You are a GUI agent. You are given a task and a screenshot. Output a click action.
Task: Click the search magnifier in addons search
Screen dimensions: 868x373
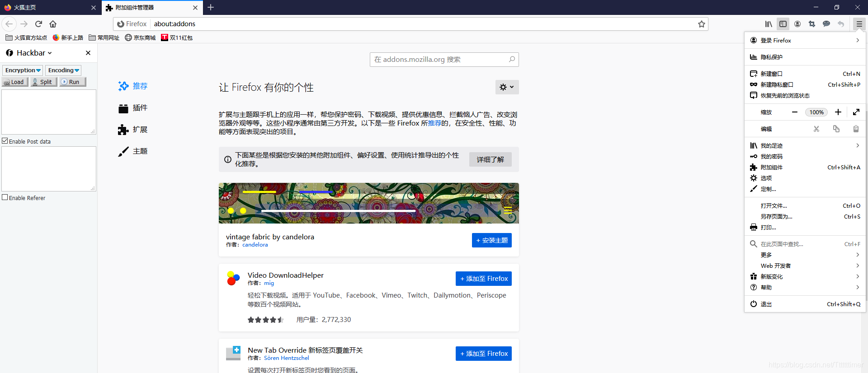click(x=512, y=59)
